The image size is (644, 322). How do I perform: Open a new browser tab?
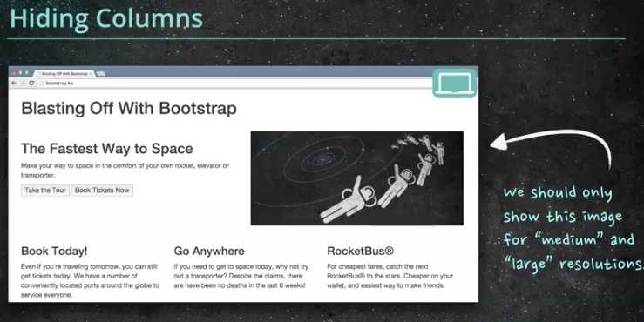tap(100, 74)
